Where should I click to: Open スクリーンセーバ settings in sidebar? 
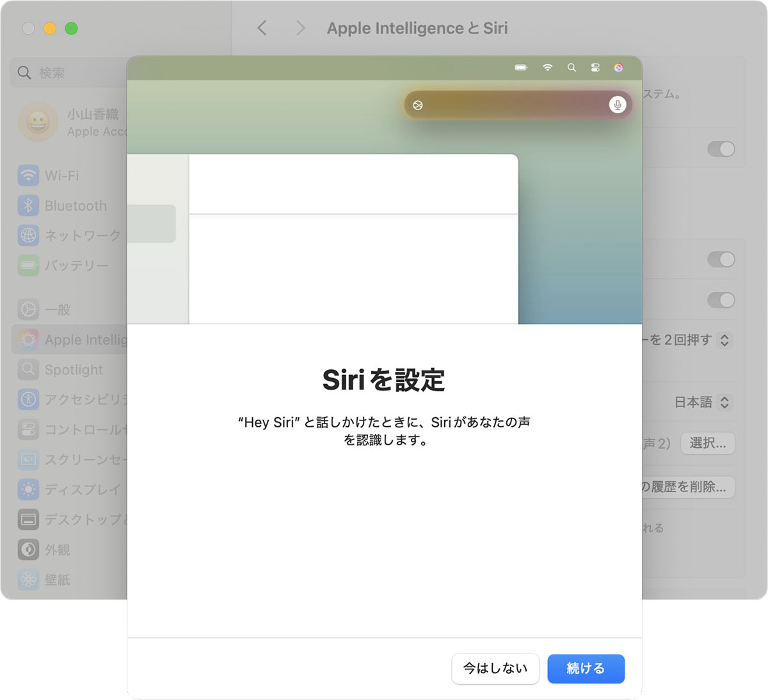pyautogui.click(x=70, y=459)
